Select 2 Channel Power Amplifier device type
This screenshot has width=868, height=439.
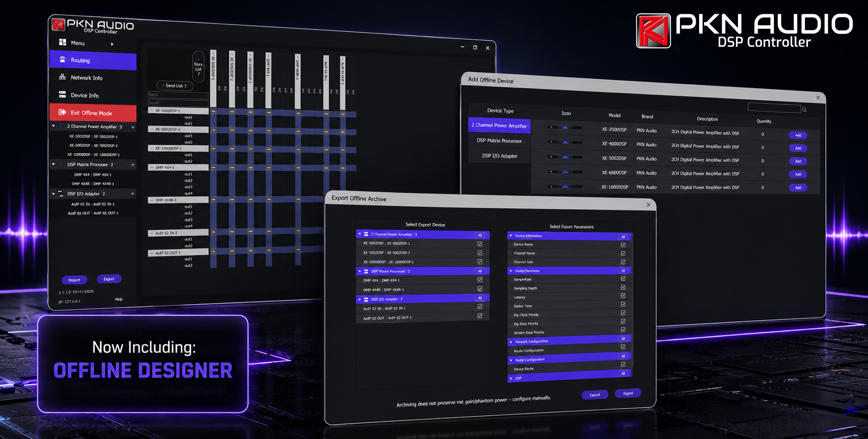pos(499,125)
